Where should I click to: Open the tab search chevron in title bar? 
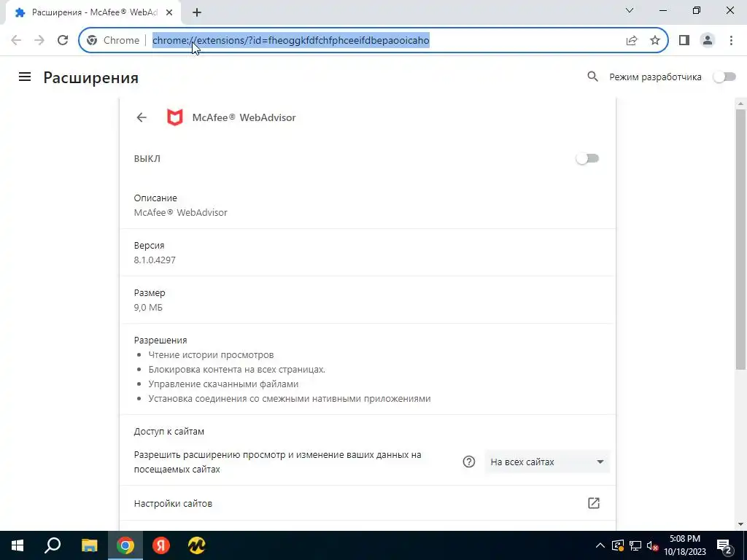click(630, 10)
